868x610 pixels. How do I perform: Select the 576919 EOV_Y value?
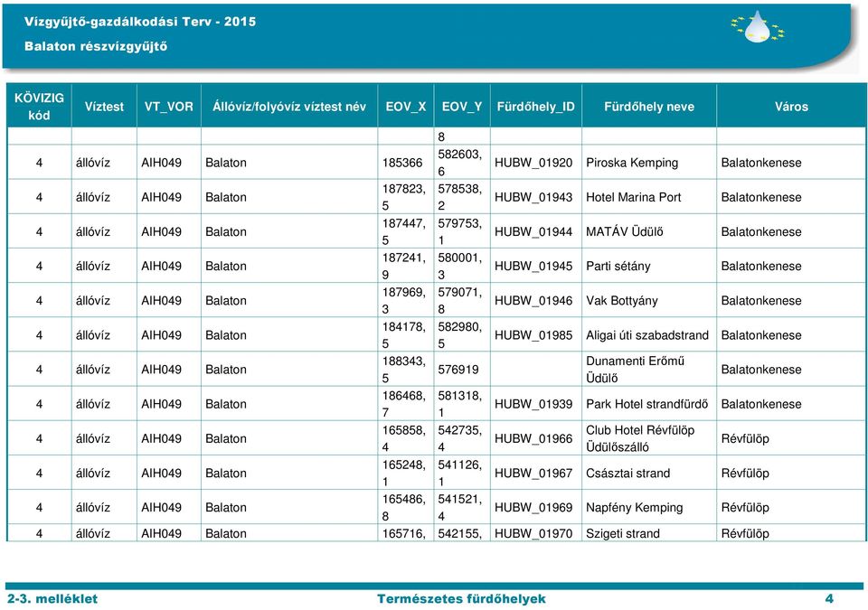tap(458, 370)
